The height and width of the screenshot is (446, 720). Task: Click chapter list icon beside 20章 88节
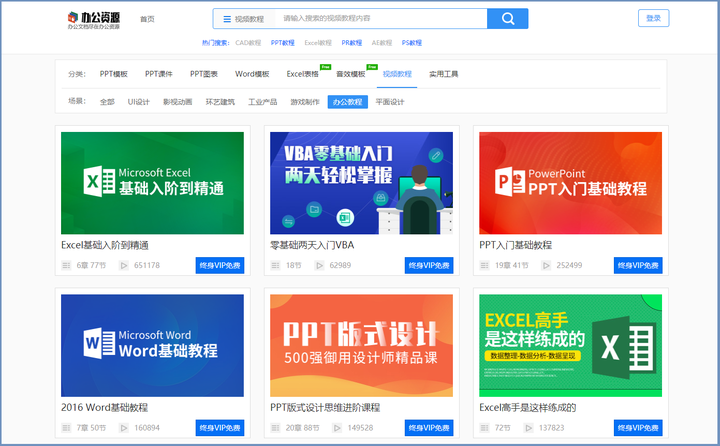pyautogui.click(x=275, y=428)
